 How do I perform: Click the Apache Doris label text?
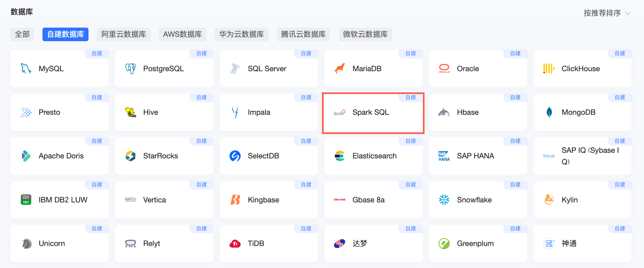[x=61, y=156]
